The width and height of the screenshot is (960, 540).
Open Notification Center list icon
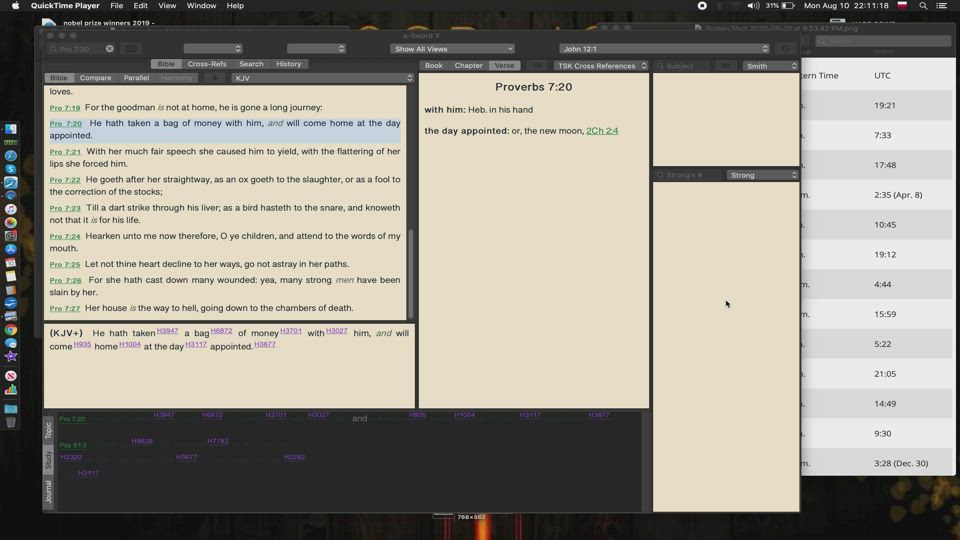945,6
